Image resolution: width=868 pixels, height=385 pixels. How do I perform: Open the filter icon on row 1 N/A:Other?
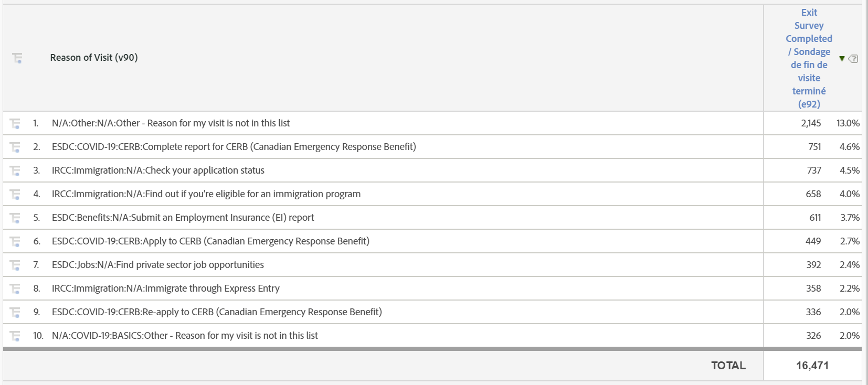(x=14, y=123)
